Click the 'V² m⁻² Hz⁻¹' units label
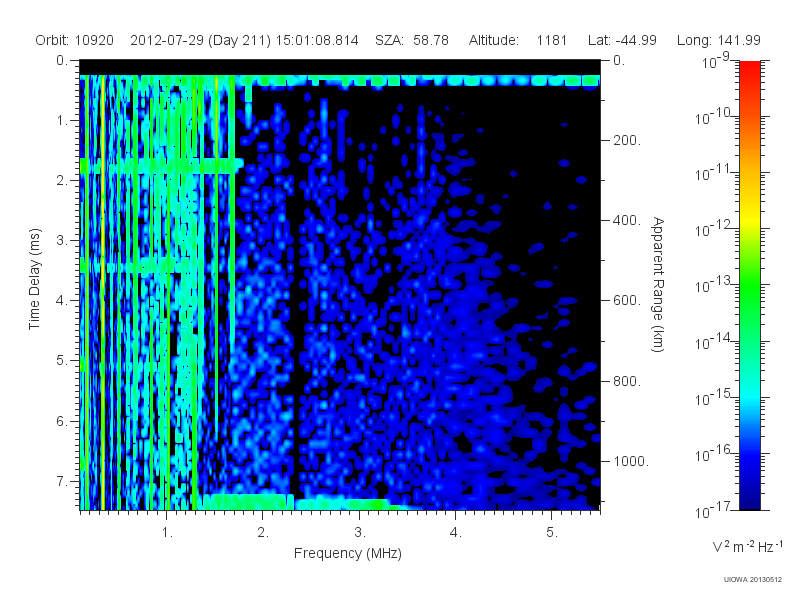The height and width of the screenshot is (600, 800). [747, 546]
